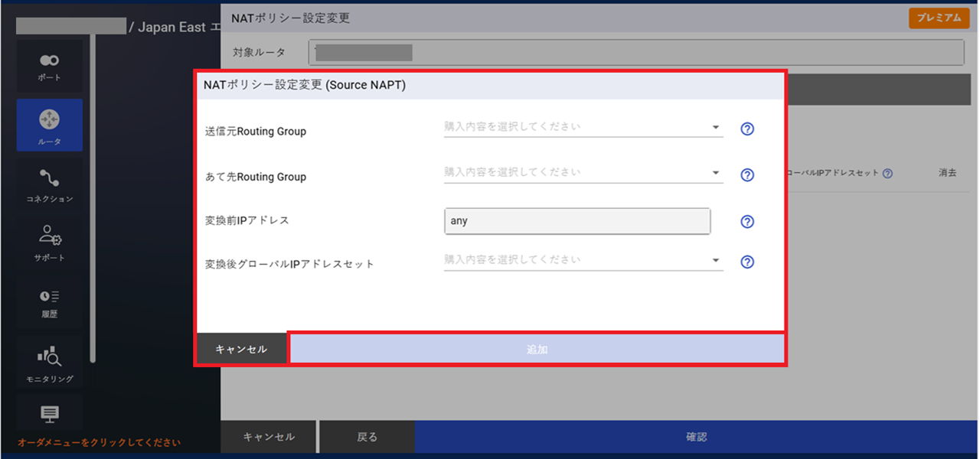Click help icon beside あて先Routing Group
Image resolution: width=980 pixels, height=459 pixels.
coord(747,175)
